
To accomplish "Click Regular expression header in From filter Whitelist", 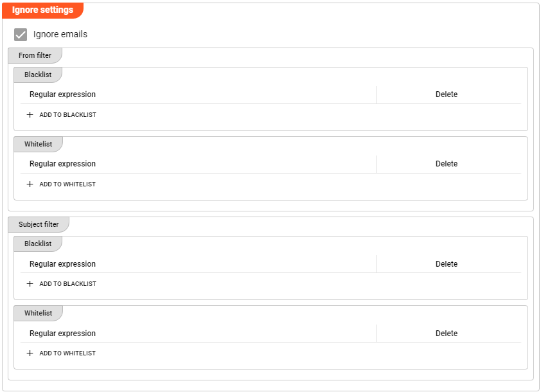I will 62,164.
